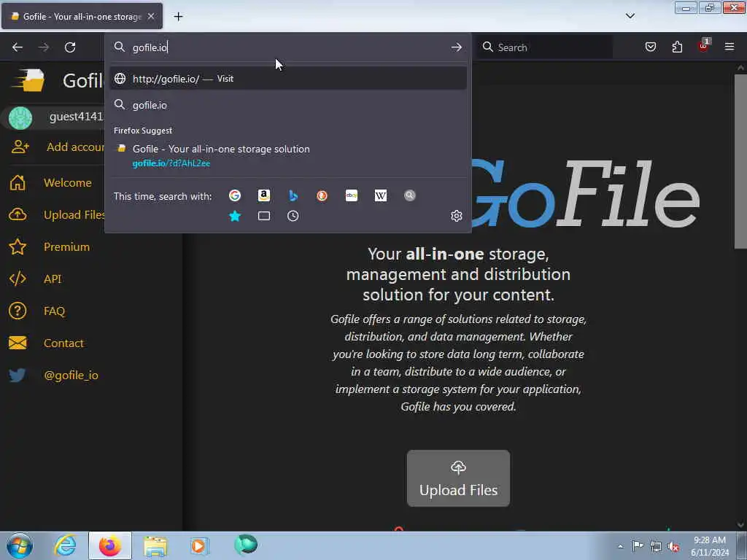Image resolution: width=747 pixels, height=560 pixels.
Task: Visit the @gofile_io Twitter link
Action: pos(53,376)
